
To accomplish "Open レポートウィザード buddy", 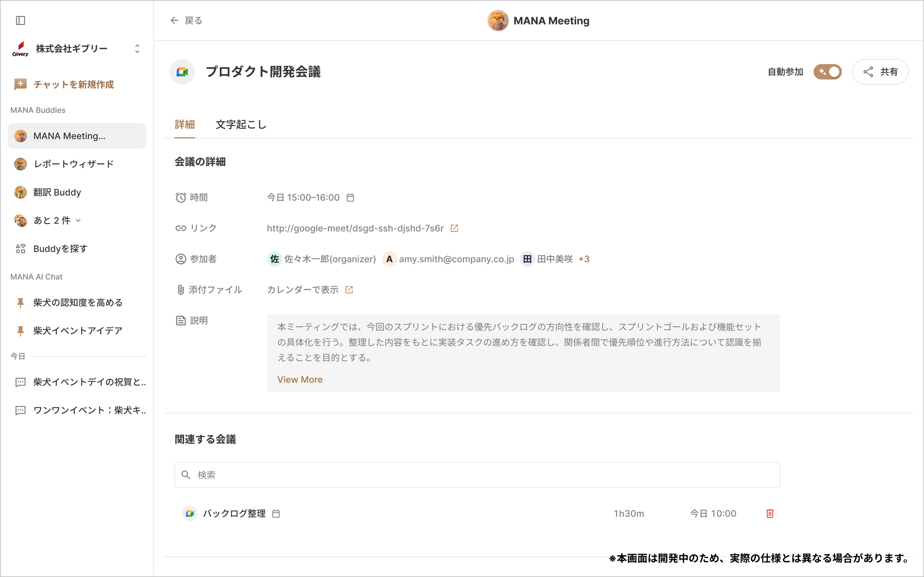I will click(x=74, y=164).
